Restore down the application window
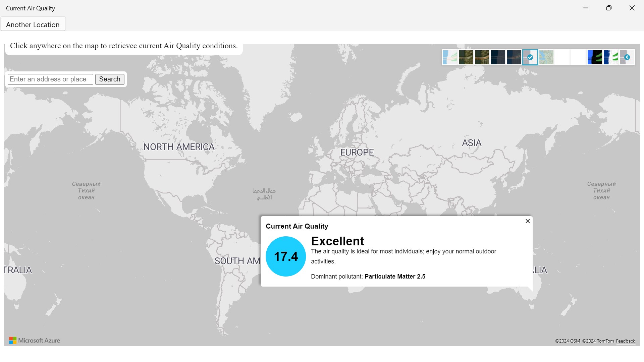Image resolution: width=644 pixels, height=362 pixels. point(609,8)
